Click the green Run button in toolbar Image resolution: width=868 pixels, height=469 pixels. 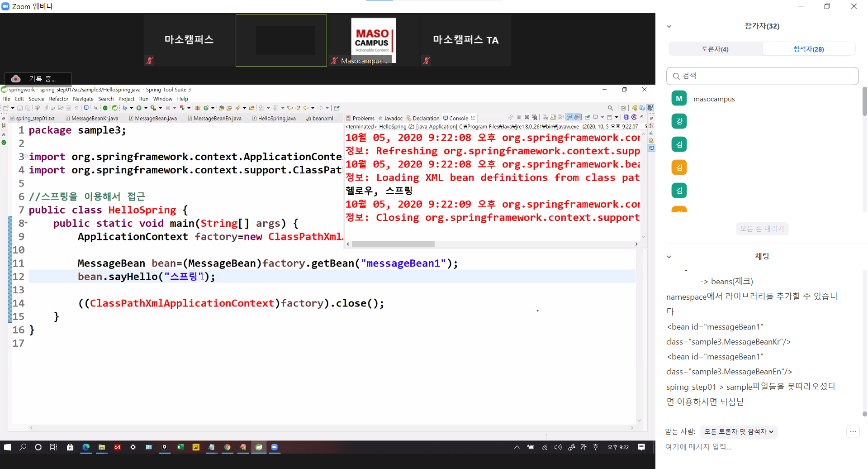[x=139, y=108]
